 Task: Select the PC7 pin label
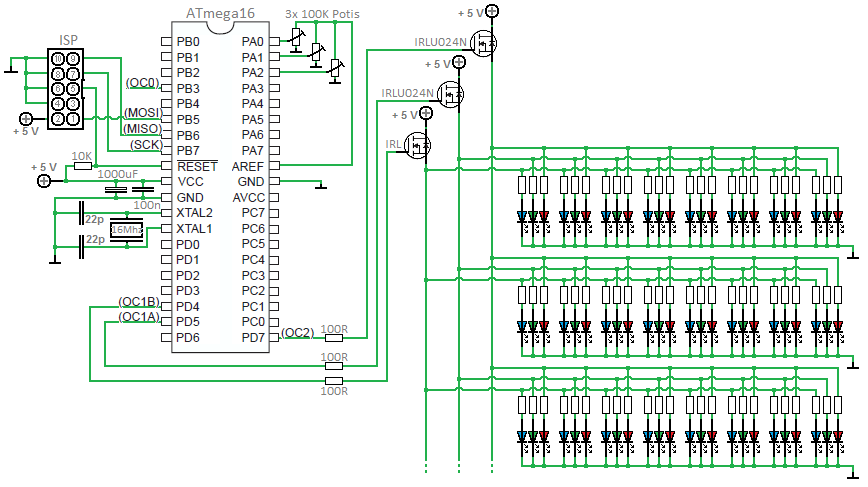[253, 213]
